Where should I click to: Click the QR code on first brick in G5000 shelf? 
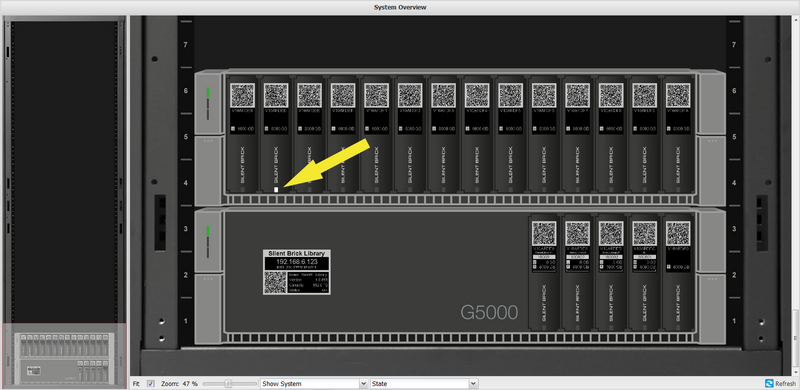coord(544,233)
